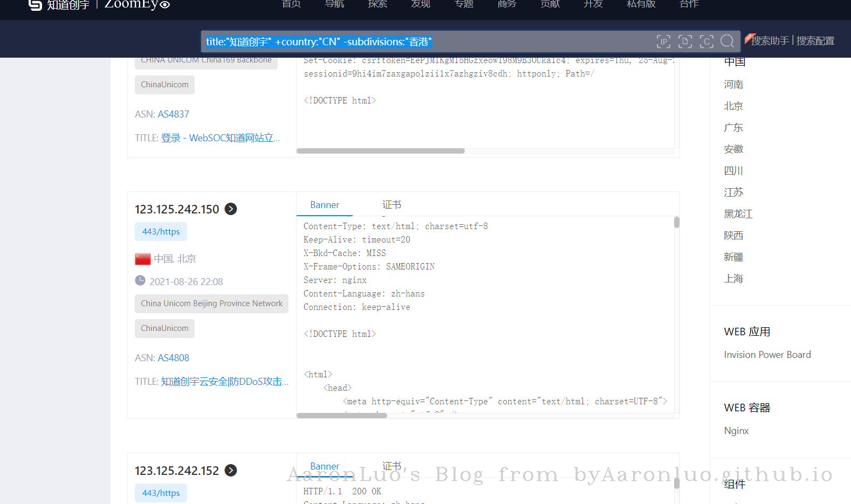Image resolution: width=851 pixels, height=504 pixels.
Task: Open 搜索配置 search settings
Action: click(x=815, y=41)
